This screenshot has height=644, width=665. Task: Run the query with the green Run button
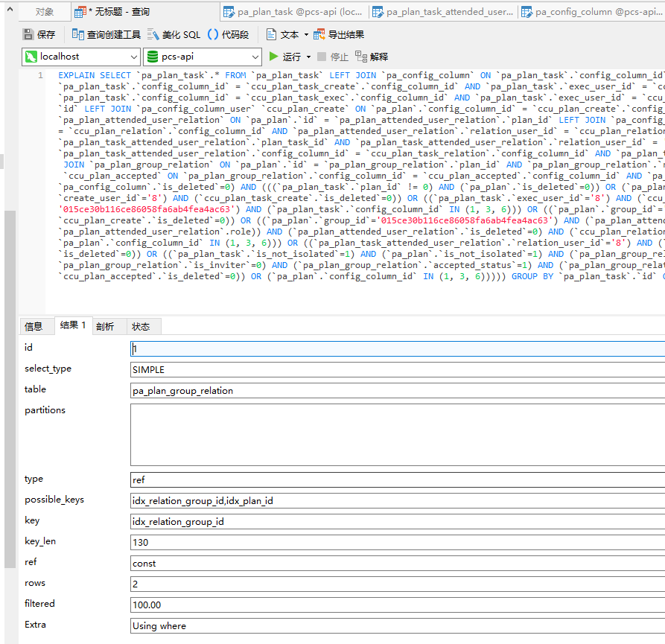pyautogui.click(x=284, y=57)
